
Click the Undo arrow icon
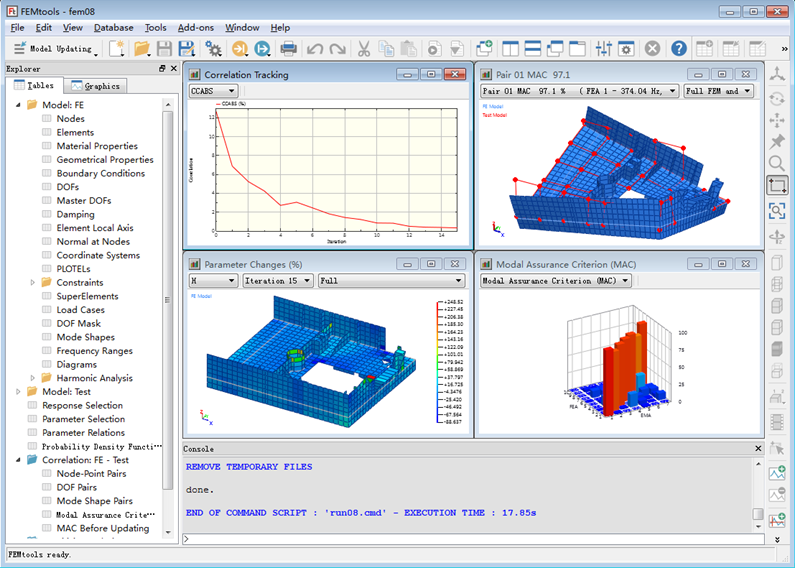pyautogui.click(x=315, y=49)
